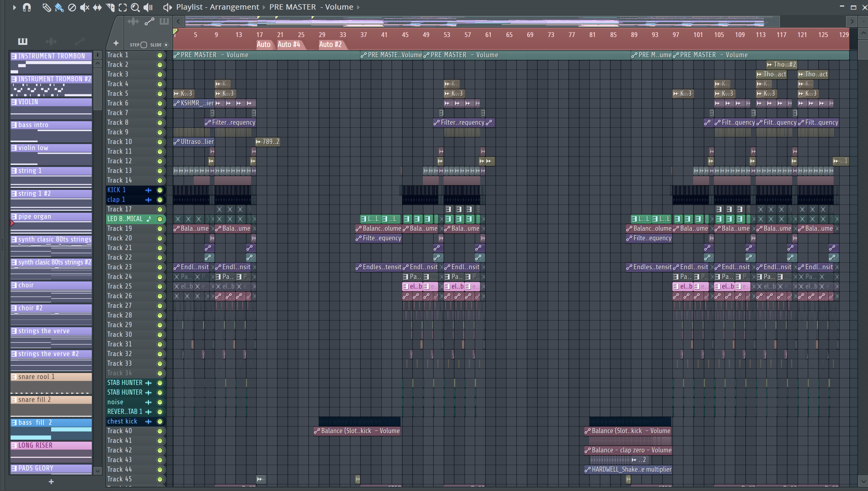Select the Paint brush tool

tap(59, 7)
